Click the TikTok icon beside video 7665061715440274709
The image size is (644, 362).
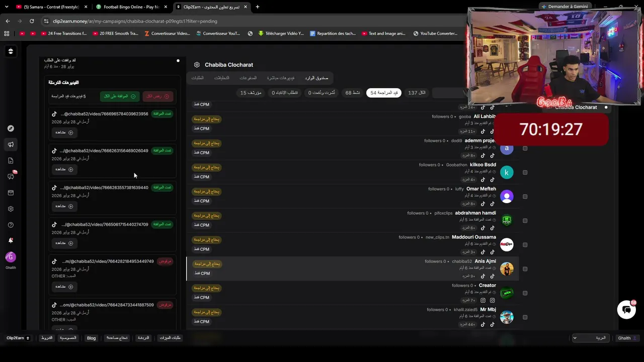coord(54,224)
